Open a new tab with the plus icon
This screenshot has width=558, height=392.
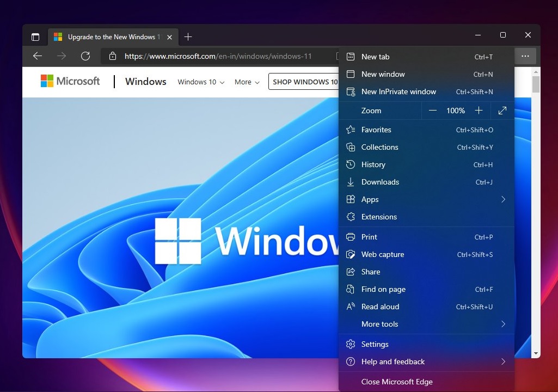tap(188, 36)
